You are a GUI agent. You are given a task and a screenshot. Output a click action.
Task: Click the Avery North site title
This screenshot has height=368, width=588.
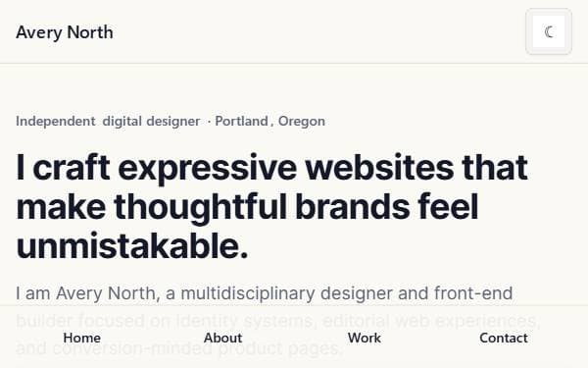65,32
